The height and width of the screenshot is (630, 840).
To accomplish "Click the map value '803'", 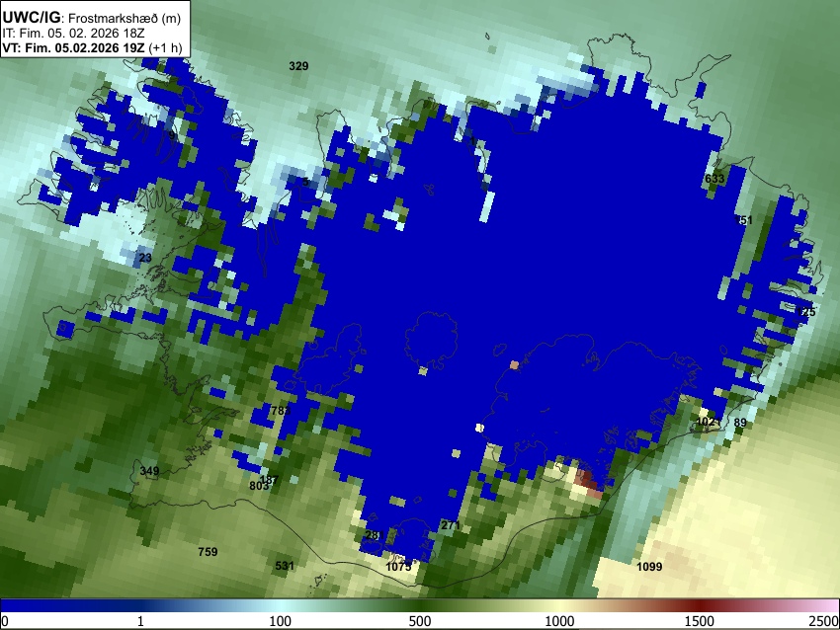I will [258, 486].
